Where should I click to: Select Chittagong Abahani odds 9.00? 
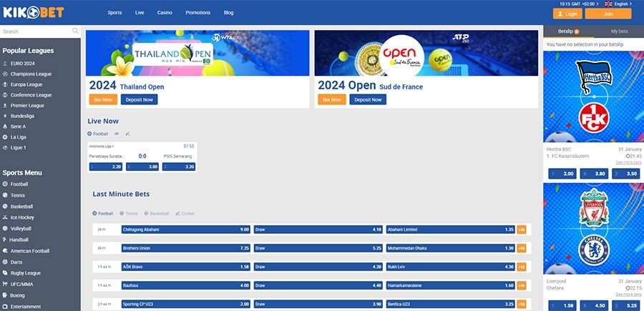185,229
